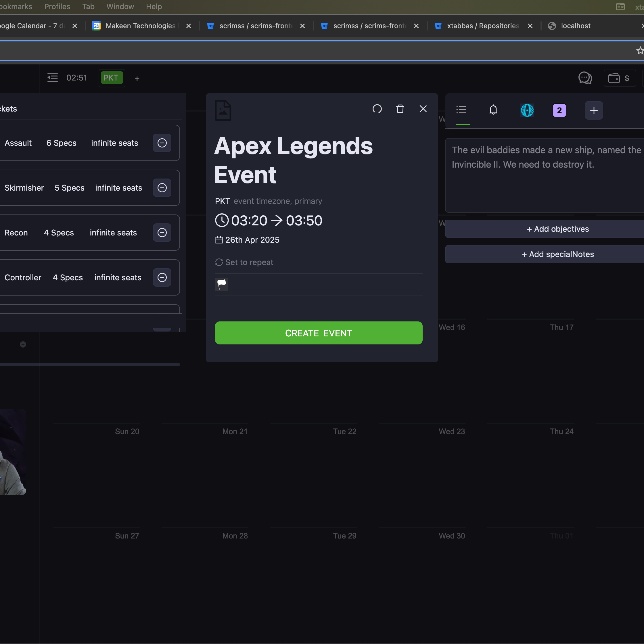
Task: Reset the event form
Action: (377, 109)
